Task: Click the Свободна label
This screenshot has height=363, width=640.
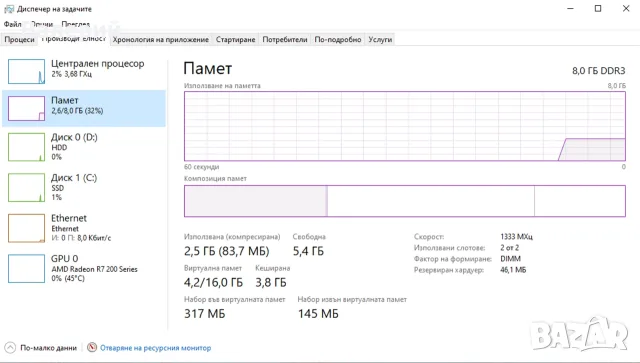Action: click(309, 237)
